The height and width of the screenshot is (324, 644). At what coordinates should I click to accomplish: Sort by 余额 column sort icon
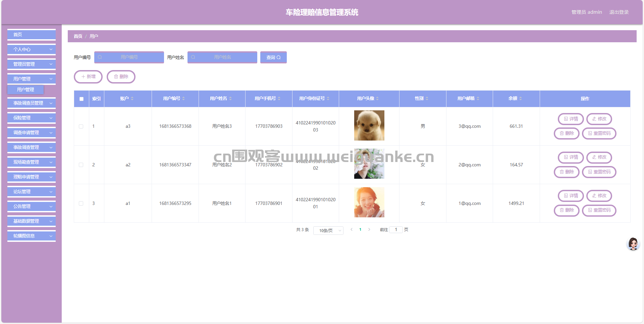click(521, 99)
